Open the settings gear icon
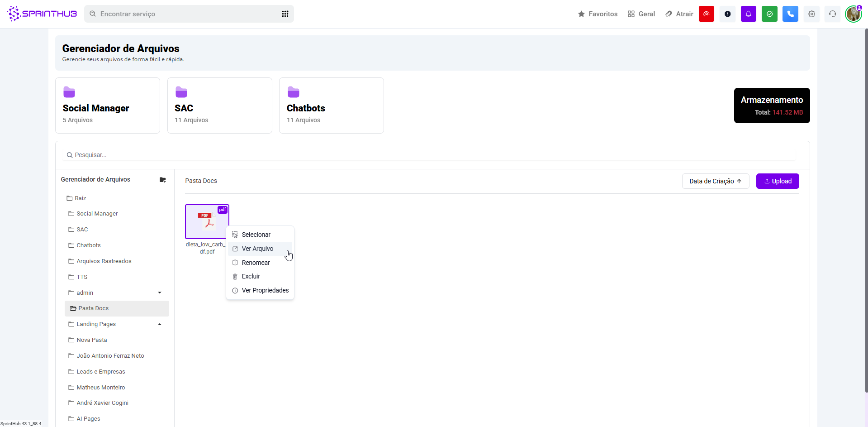868x427 pixels. coord(811,14)
